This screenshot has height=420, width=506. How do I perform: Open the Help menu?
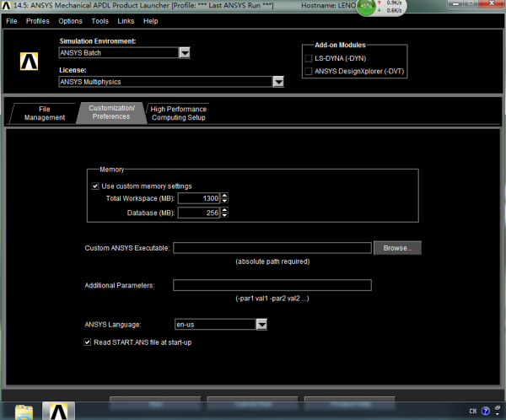[x=151, y=21]
